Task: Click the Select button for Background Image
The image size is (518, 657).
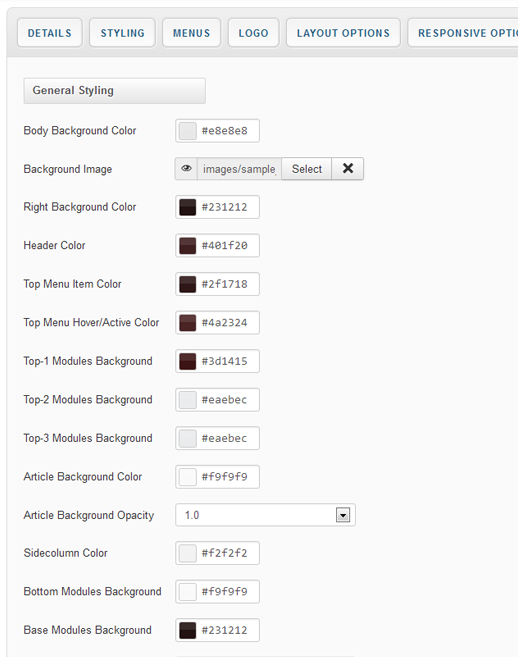Action: point(307,169)
